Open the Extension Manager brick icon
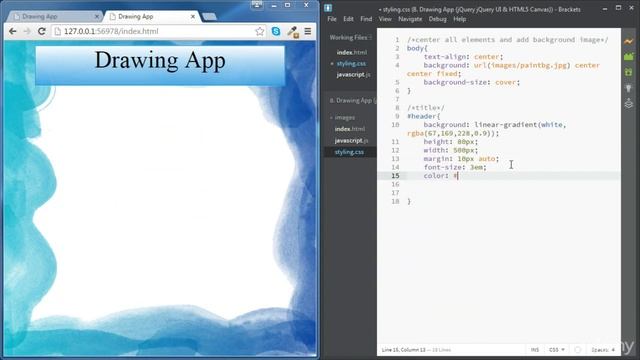The image size is (640, 360). pos(629,57)
